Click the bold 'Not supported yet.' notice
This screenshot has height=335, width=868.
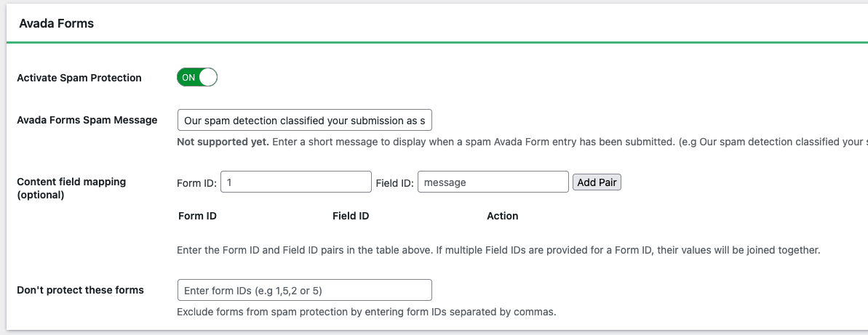pos(223,142)
